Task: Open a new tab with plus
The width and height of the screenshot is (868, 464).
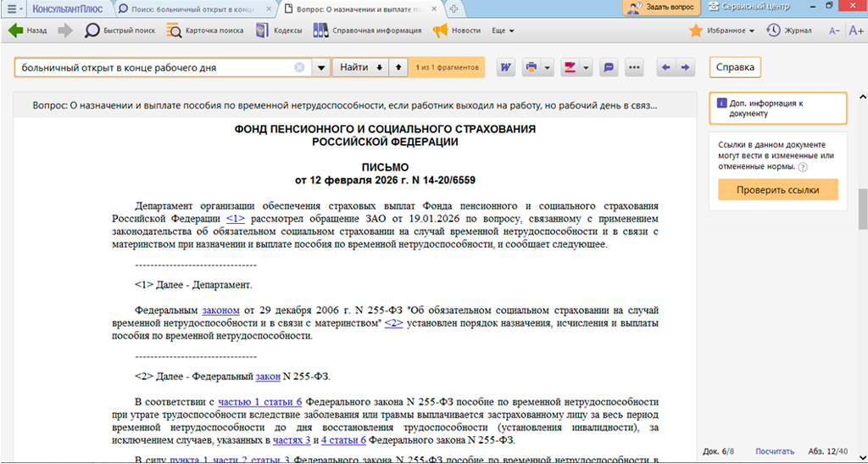Action: (x=454, y=8)
